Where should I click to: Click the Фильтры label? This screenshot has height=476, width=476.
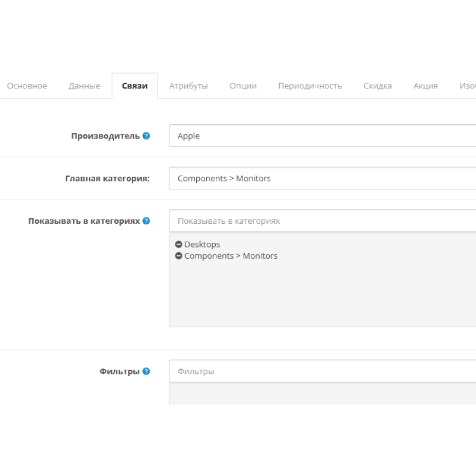click(x=120, y=371)
